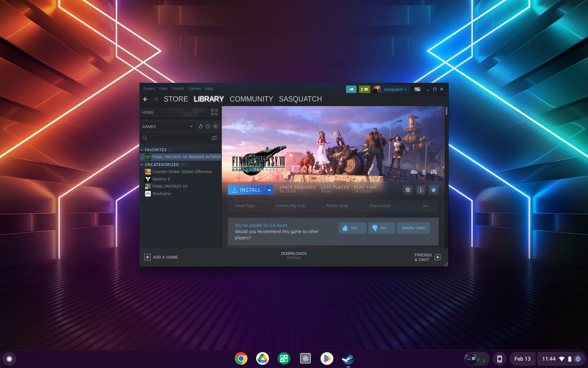Screen dimensions: 588x368
Task: Select the Library tab in Steam header
Action: (x=209, y=99)
